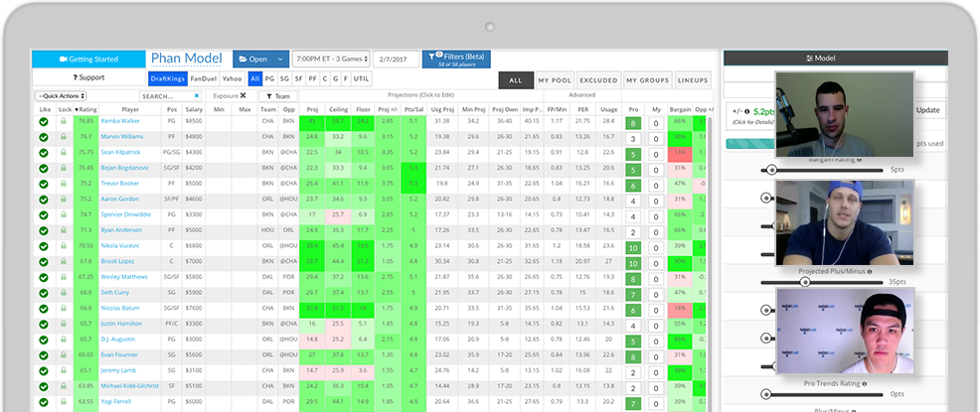Lock Aaron Gordon with padlock icon
The width and height of the screenshot is (980, 412).
coord(64,200)
